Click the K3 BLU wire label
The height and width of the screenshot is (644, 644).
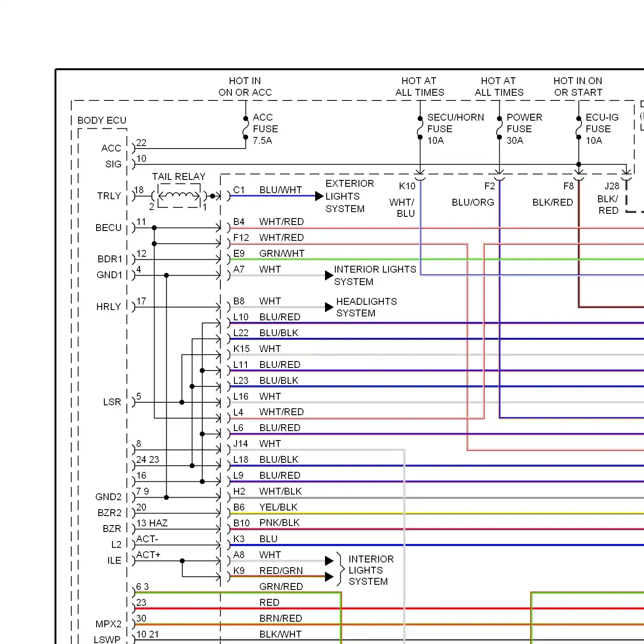coord(255,539)
